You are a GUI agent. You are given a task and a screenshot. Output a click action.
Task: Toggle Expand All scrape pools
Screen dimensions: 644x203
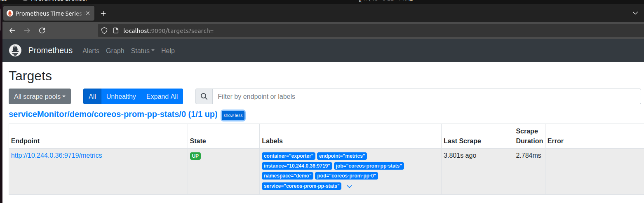162,96
